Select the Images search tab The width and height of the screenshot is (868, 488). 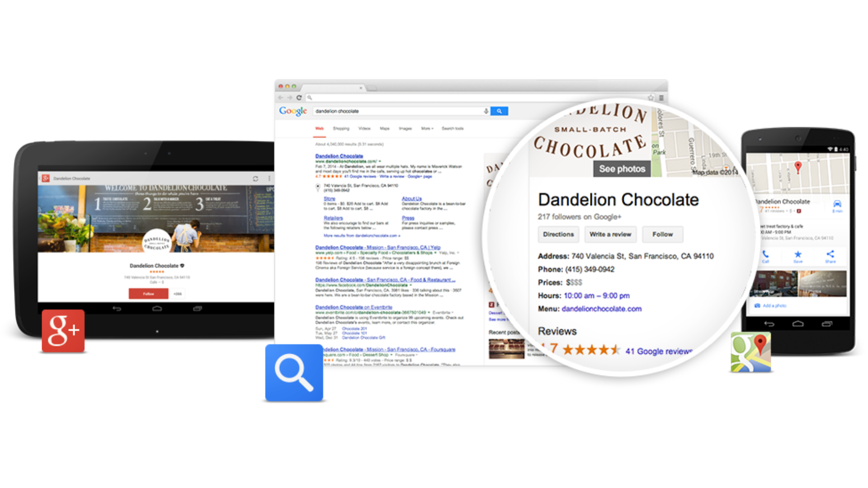tap(405, 129)
